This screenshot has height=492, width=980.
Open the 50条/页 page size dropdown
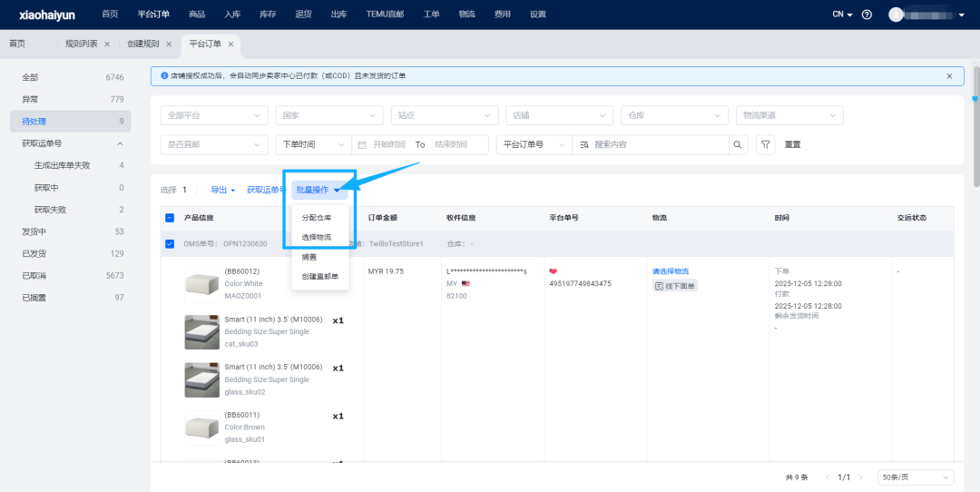pyautogui.click(x=916, y=477)
